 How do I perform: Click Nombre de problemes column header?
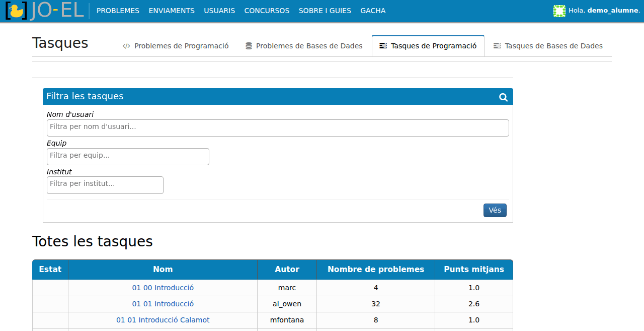(x=376, y=270)
